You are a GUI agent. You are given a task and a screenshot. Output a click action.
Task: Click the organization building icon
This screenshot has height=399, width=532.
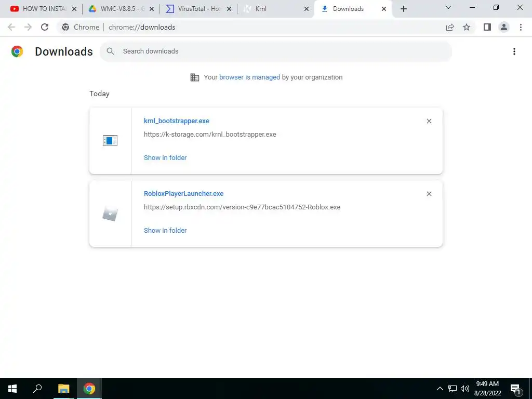click(x=195, y=77)
